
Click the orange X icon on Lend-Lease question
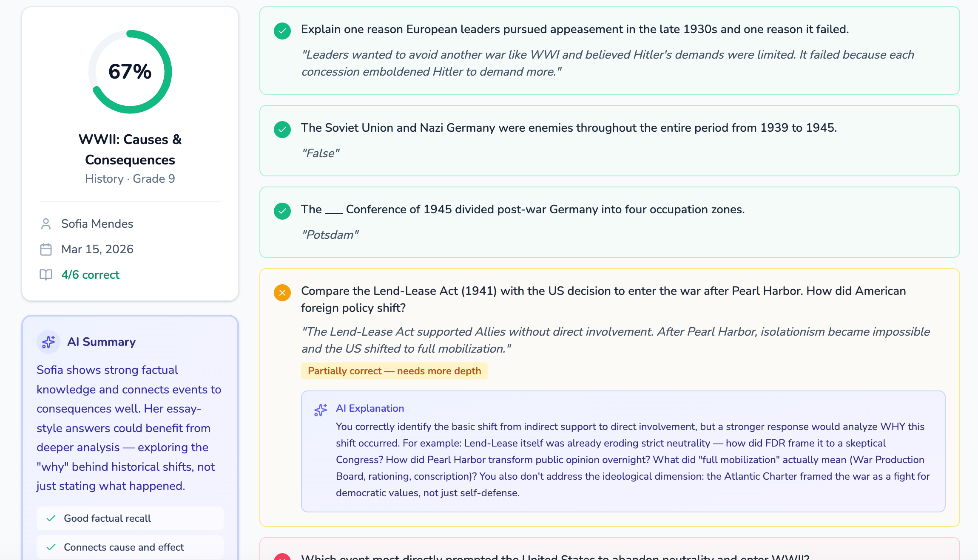pos(282,293)
